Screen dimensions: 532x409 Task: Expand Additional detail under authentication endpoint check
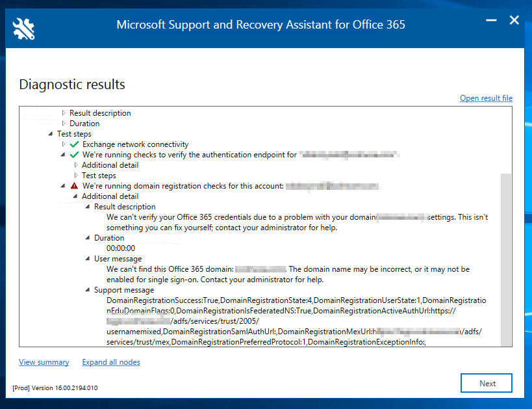pyautogui.click(x=76, y=165)
